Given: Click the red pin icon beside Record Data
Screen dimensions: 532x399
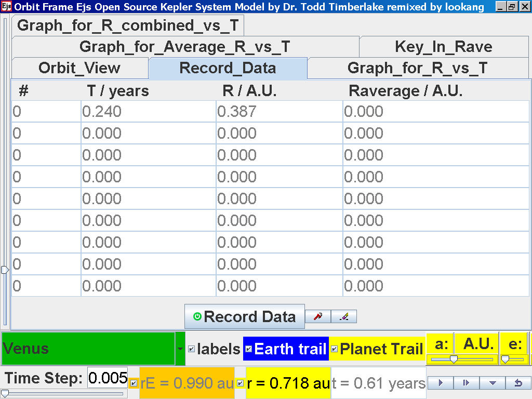Looking at the screenshot, I should click(x=317, y=316).
